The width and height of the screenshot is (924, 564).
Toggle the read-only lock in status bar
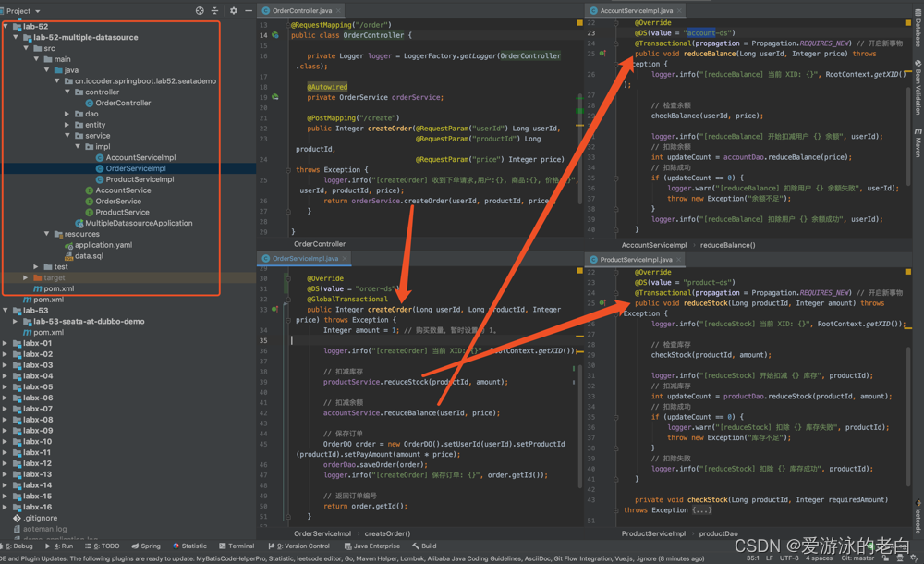(887, 558)
